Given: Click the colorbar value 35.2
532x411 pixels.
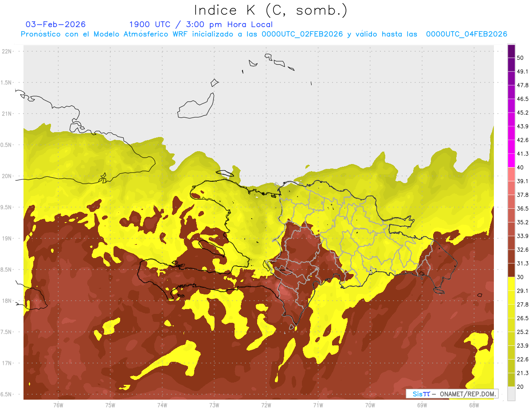Looking at the screenshot, I should 523,222.
